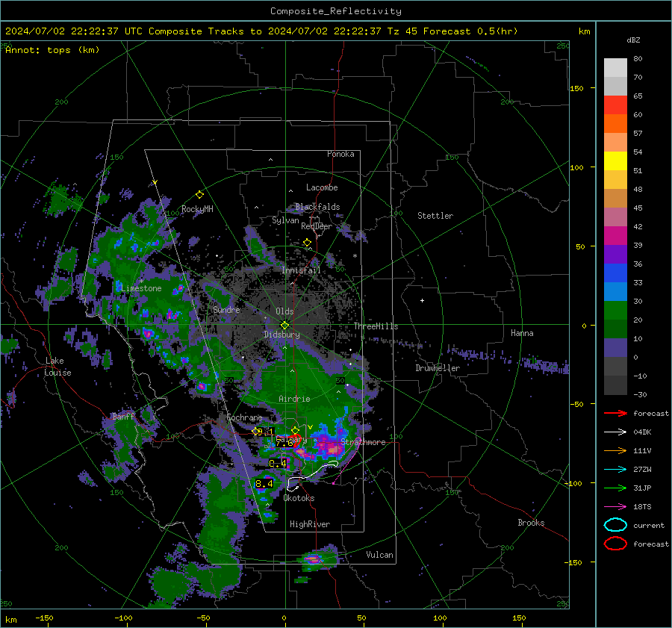672x628 pixels.
Task: Select the cyan 27ZW track arrow
Action: [x=615, y=470]
